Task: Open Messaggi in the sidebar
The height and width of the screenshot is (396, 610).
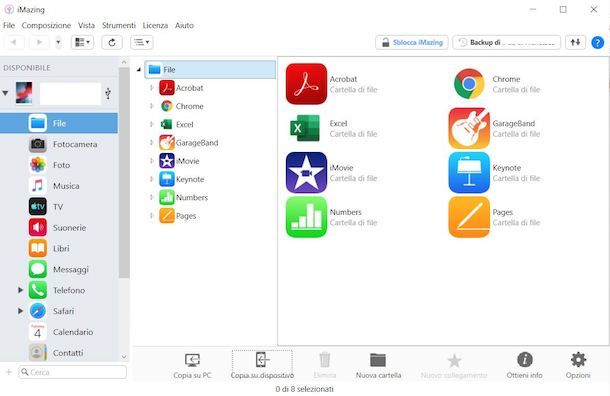Action: coord(59,269)
